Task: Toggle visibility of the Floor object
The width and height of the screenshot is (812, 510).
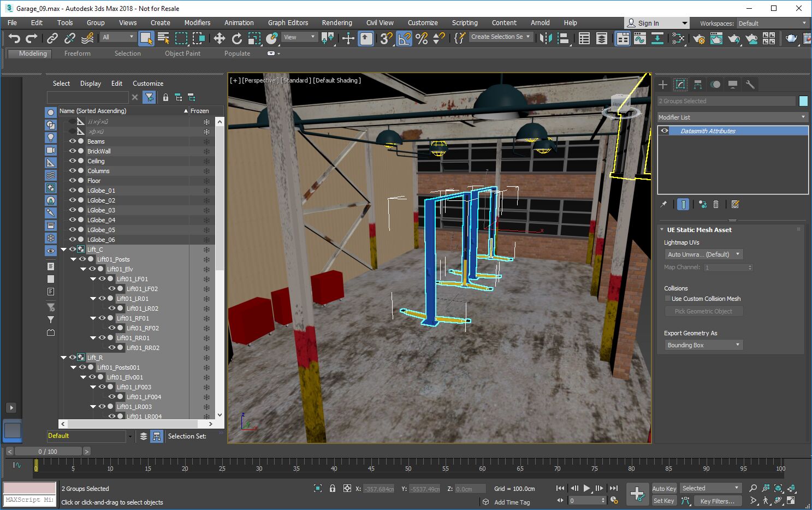Action: 72,181
